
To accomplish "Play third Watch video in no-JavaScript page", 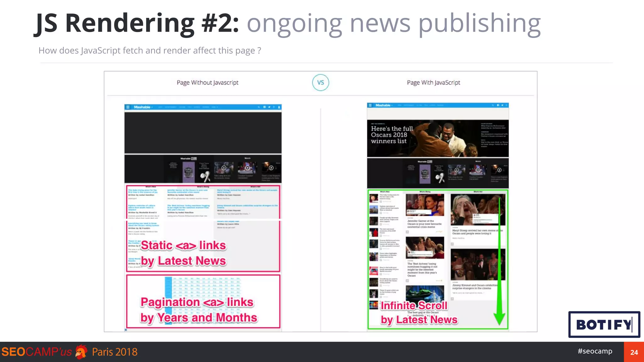I will pyautogui.click(x=271, y=168).
